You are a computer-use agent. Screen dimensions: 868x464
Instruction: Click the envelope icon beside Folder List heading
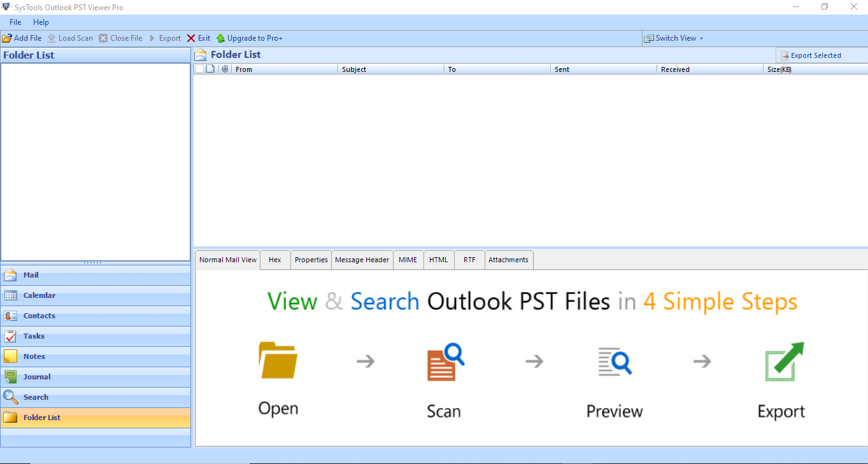coord(201,55)
